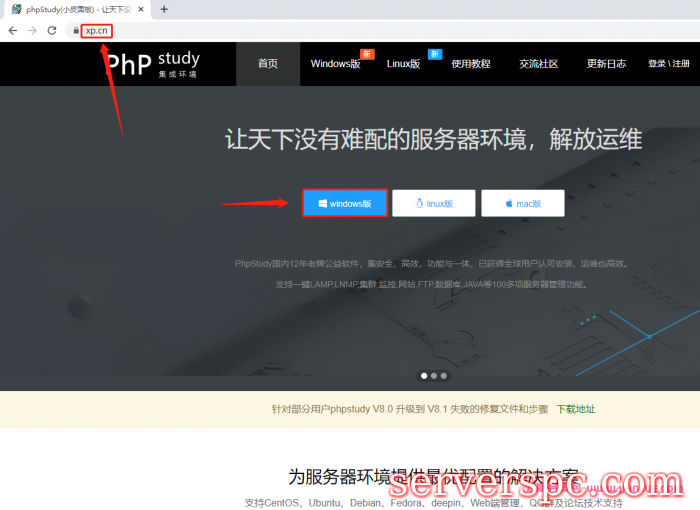Close the phpStudy browser tab
The height and width of the screenshot is (510, 700).
pos(140,9)
